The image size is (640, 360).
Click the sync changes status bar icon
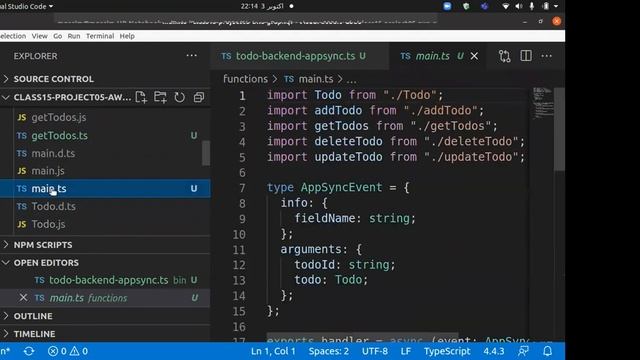[x=29, y=351]
